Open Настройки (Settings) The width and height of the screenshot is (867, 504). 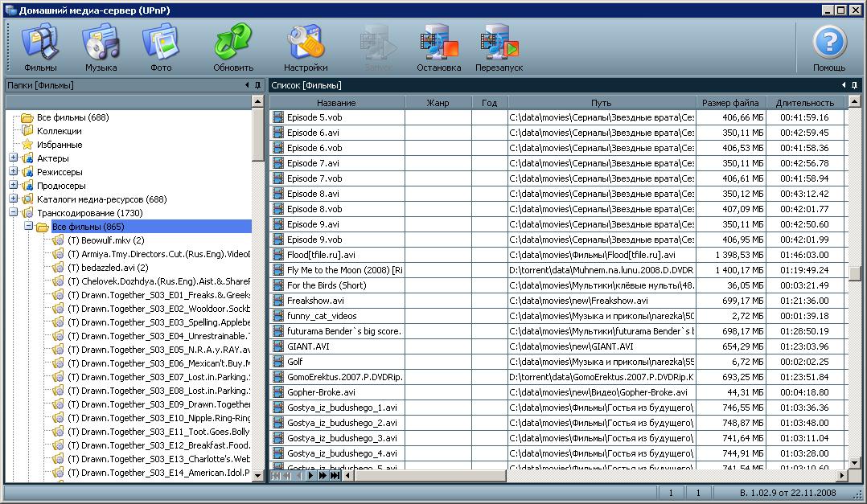click(306, 48)
